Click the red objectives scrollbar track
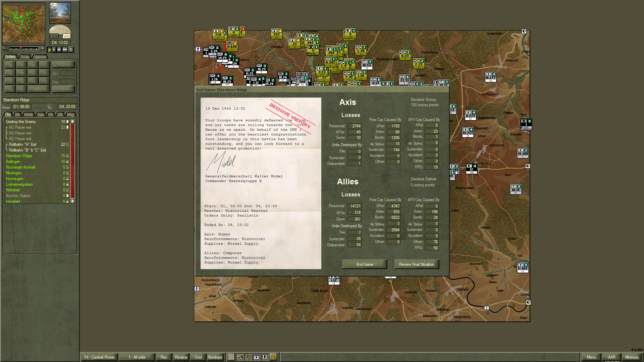Image resolution: width=644 pixels, height=362 pixels. coord(72,161)
